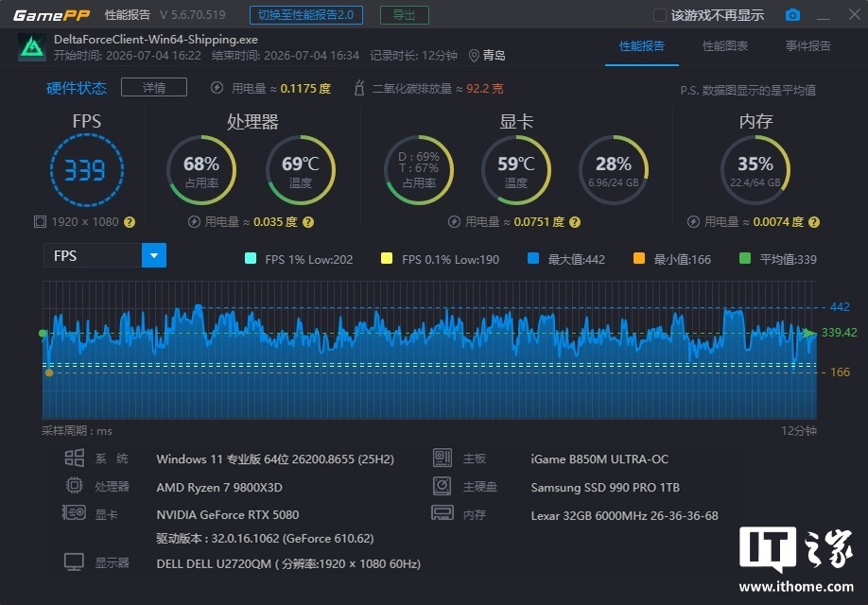868x605 pixels.
Task: Click the GPU 59℃ temperature gauge
Action: (516, 170)
